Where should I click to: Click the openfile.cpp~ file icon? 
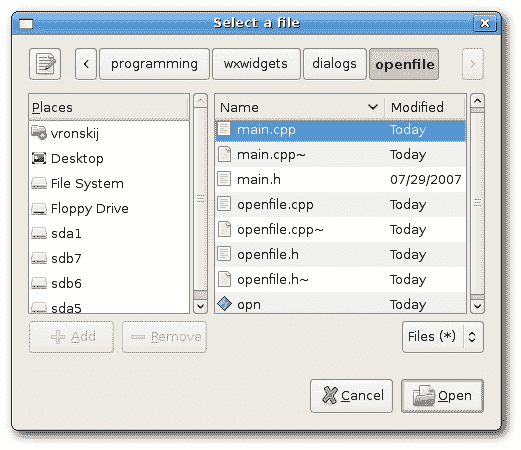[224, 229]
